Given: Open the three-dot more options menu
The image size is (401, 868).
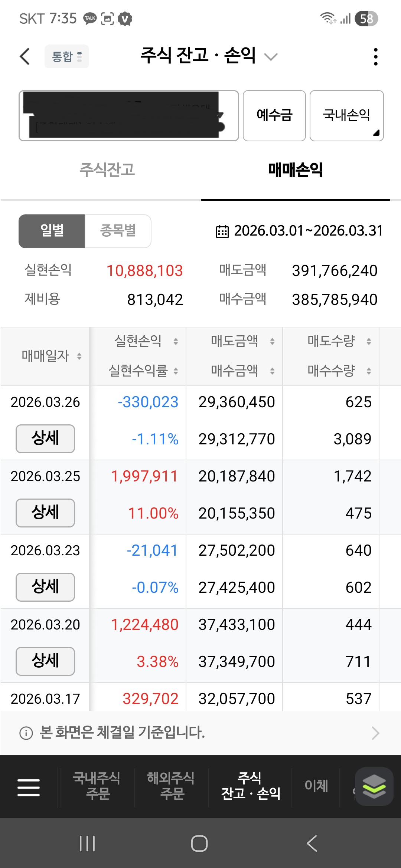Looking at the screenshot, I should click(375, 57).
